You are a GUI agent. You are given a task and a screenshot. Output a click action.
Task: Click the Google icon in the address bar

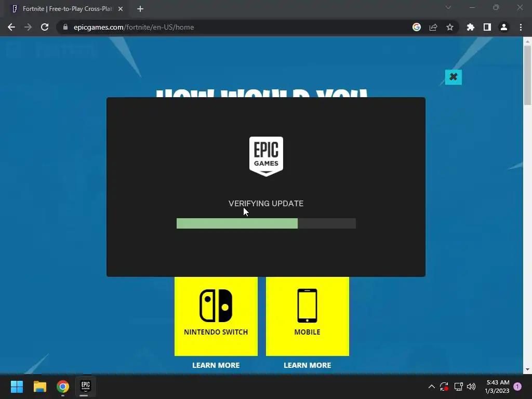[x=417, y=27]
